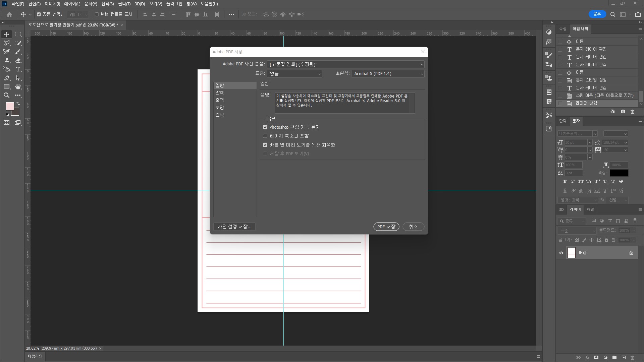644x362 pixels.
Task: Open 표준 없음 dropdown
Action: (294, 74)
